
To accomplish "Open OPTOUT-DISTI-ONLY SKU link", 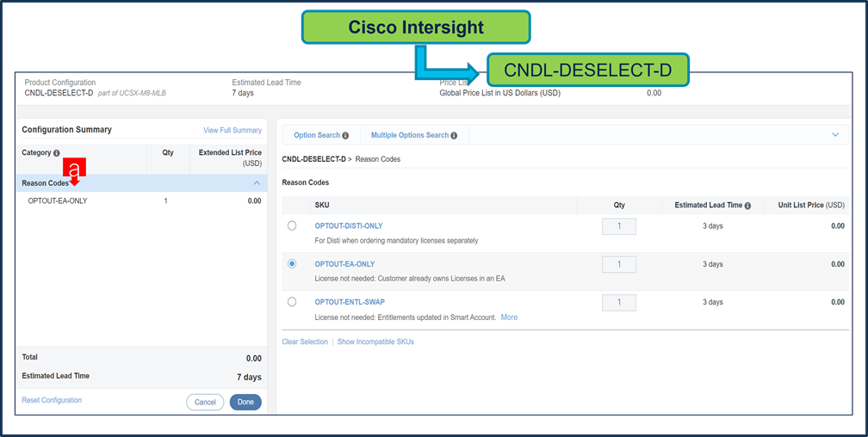I will tap(349, 225).
